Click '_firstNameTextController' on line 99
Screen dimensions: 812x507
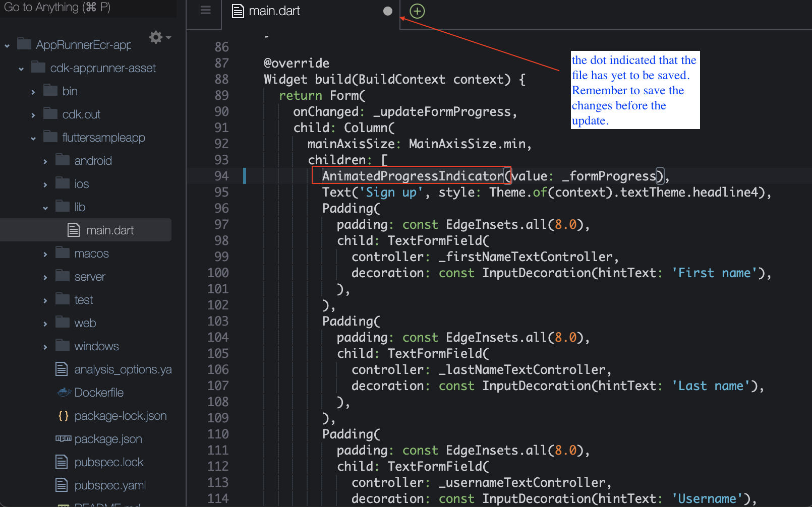pyautogui.click(x=525, y=257)
